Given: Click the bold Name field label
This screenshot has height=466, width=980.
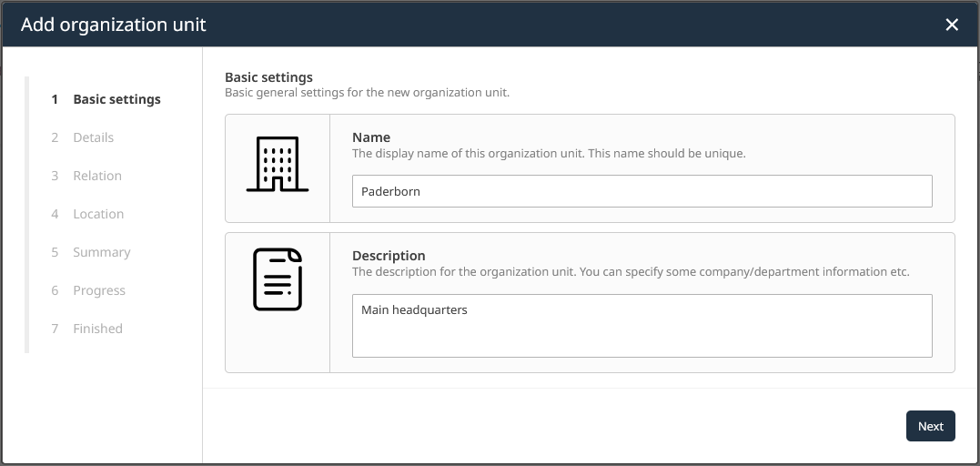Looking at the screenshot, I should click(371, 137).
